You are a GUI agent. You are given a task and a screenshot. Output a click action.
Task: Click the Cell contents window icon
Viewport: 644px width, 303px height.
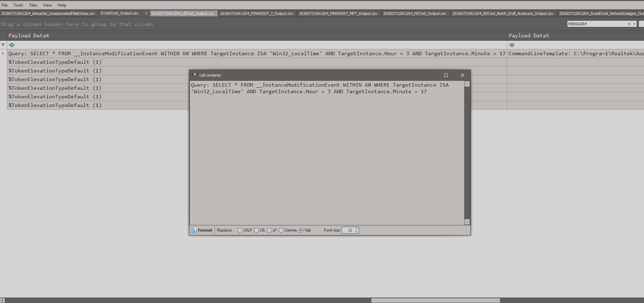coord(195,75)
